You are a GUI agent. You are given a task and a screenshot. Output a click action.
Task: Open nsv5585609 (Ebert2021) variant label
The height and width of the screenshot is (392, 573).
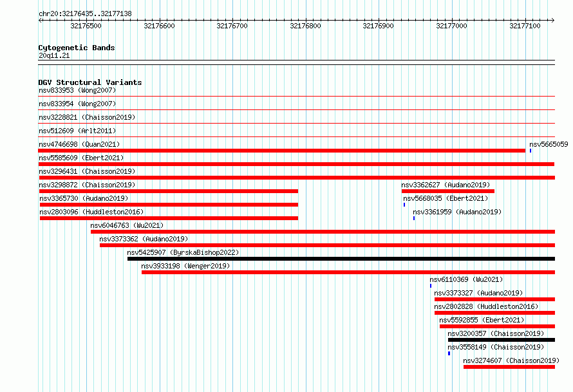(81, 158)
